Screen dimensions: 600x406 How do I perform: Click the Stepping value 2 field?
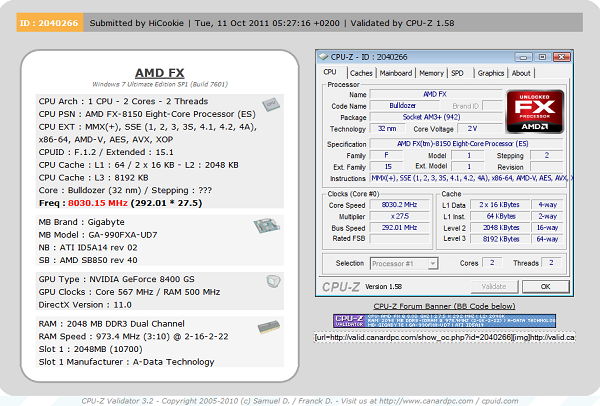[547, 155]
